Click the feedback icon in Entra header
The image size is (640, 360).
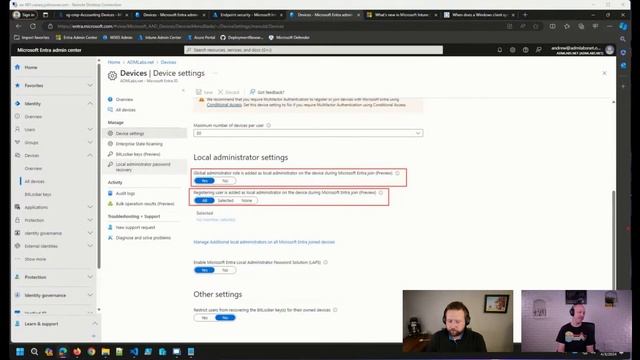[x=539, y=50]
